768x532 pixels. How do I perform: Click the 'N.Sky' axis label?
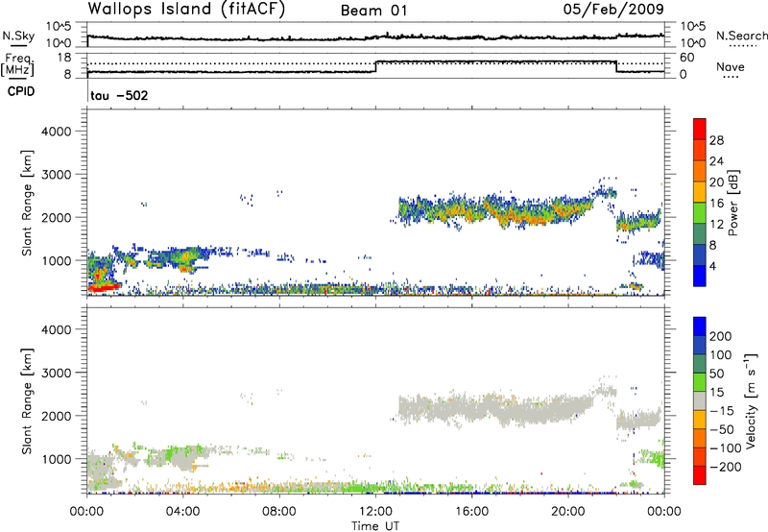coord(18,36)
